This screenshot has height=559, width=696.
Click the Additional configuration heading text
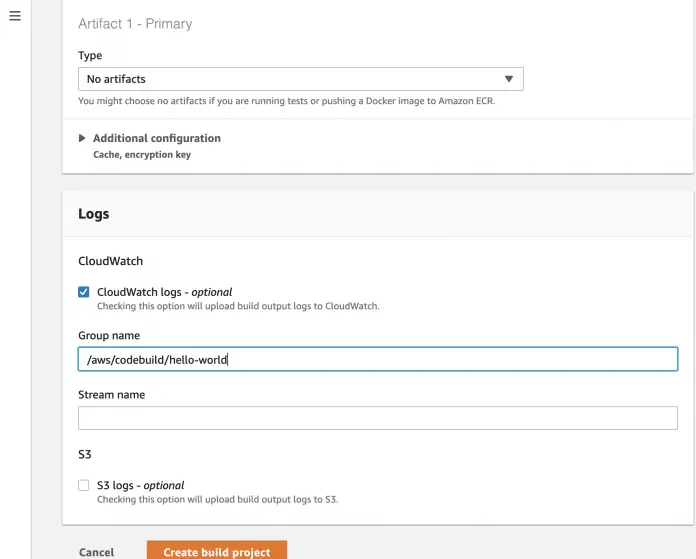[156, 139]
